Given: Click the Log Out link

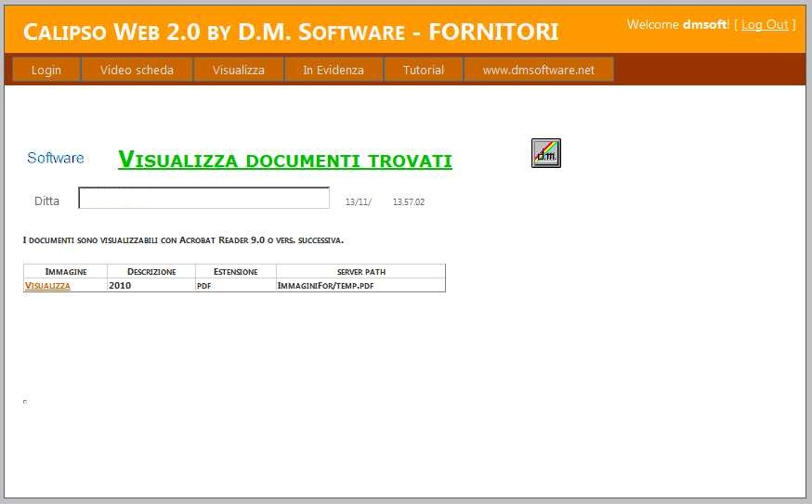Looking at the screenshot, I should coord(765,24).
